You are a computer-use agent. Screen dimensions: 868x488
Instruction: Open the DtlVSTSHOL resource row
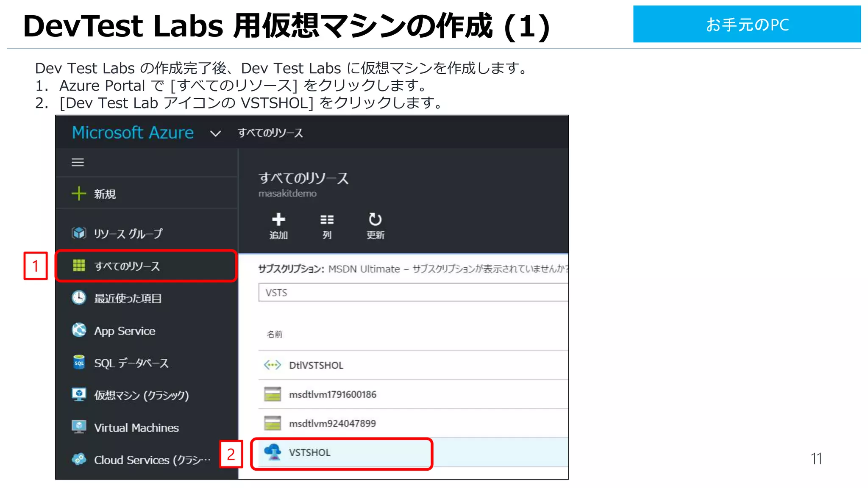pos(413,365)
